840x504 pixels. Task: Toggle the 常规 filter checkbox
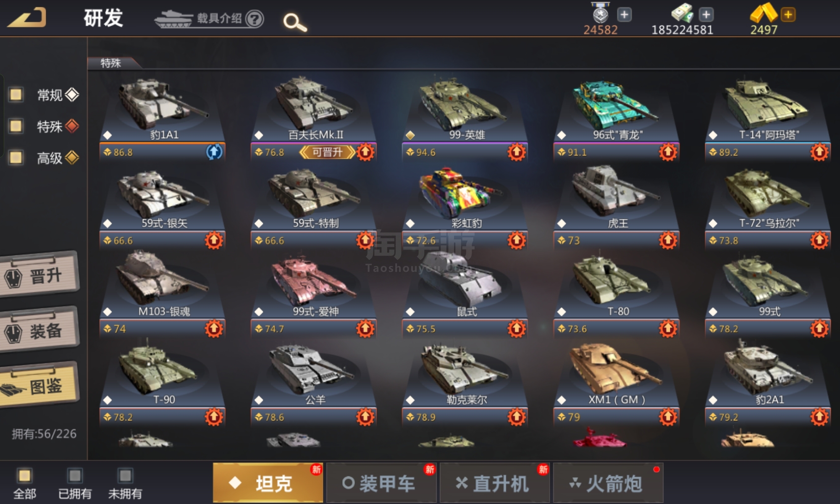16,94
